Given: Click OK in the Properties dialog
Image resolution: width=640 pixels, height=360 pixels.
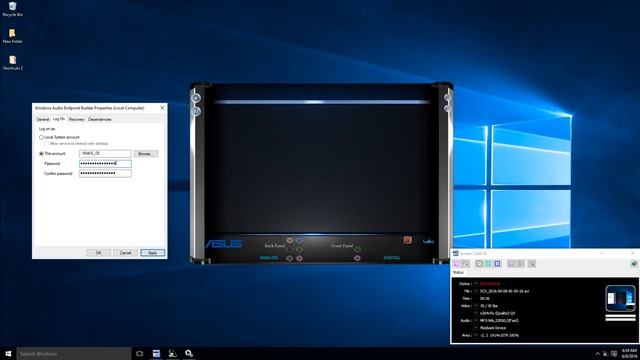Looking at the screenshot, I should [x=98, y=253].
